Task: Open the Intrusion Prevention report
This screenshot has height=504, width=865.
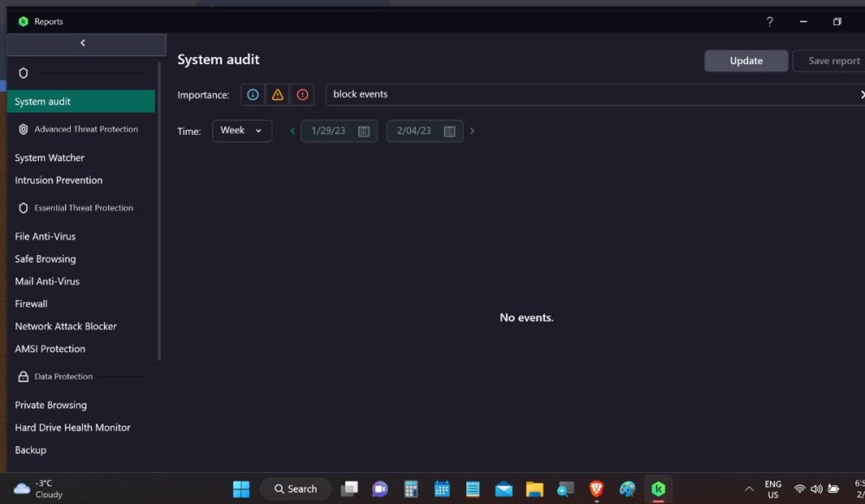Action: coord(59,181)
